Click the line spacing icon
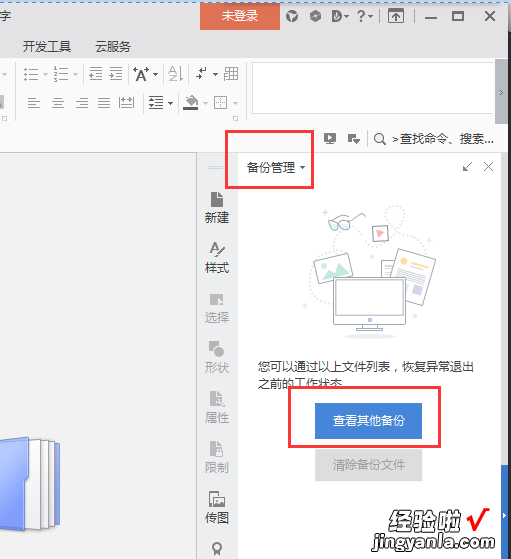511x559 pixels. click(x=156, y=103)
